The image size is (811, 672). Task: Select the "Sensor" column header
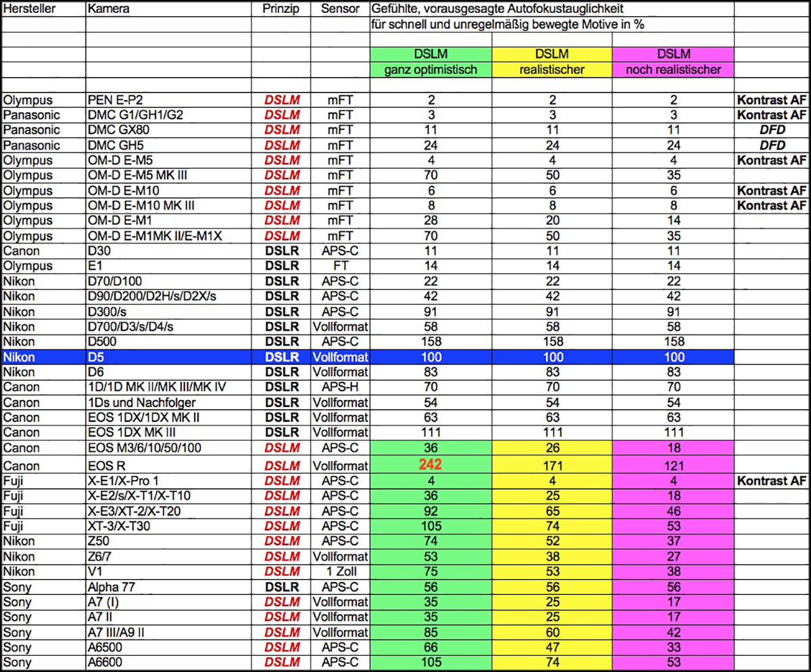coord(340,9)
